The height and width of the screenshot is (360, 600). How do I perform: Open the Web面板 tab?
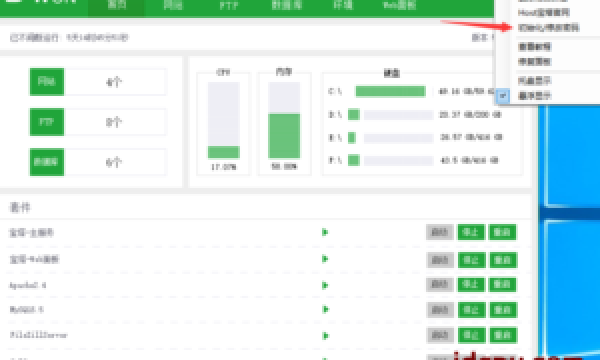399,5
